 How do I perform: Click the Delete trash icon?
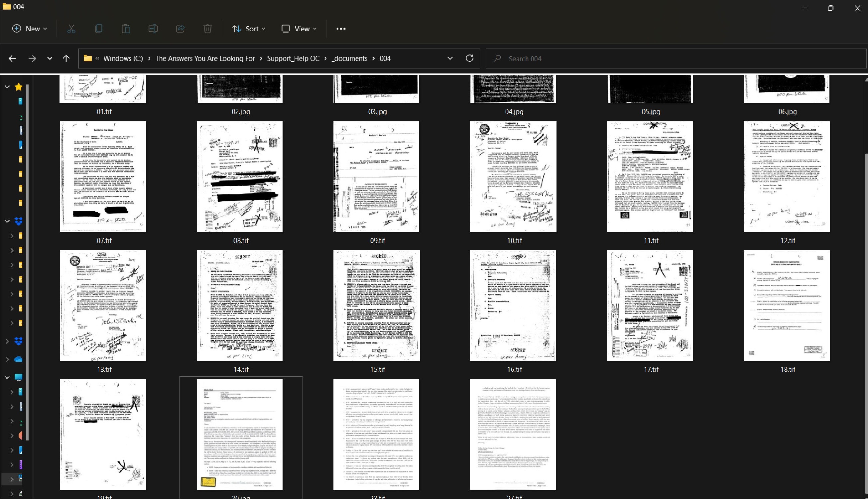click(x=207, y=29)
